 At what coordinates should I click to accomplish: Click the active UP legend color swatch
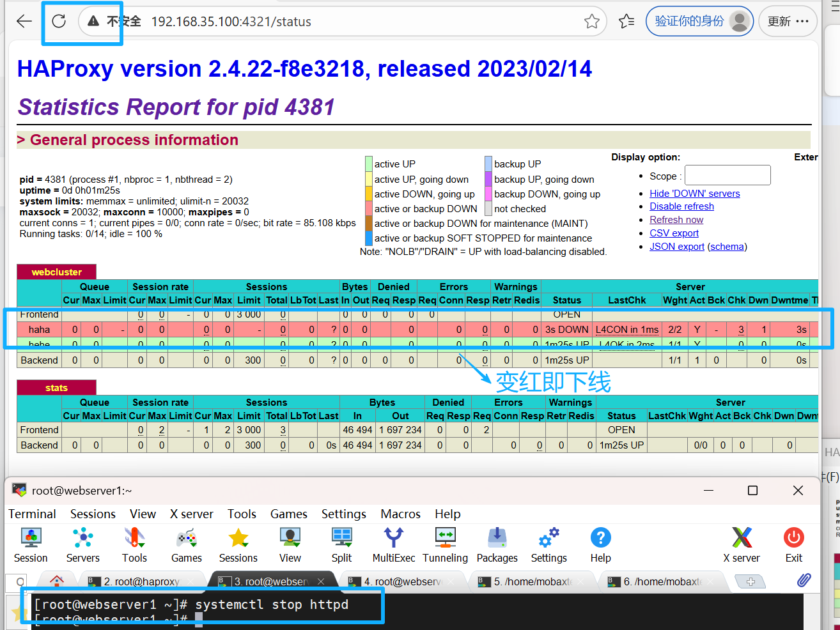pyautogui.click(x=368, y=164)
